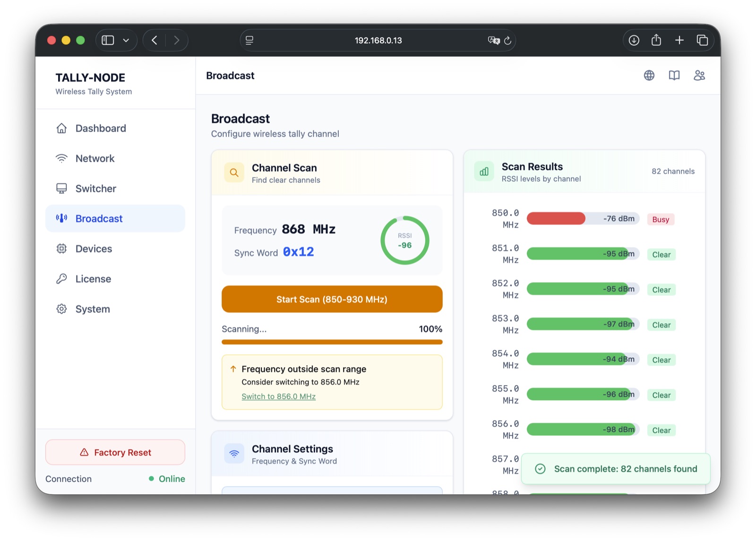This screenshot has height=541, width=756.
Task: Click the Clear badge for 851.0 MHz
Action: click(x=661, y=255)
